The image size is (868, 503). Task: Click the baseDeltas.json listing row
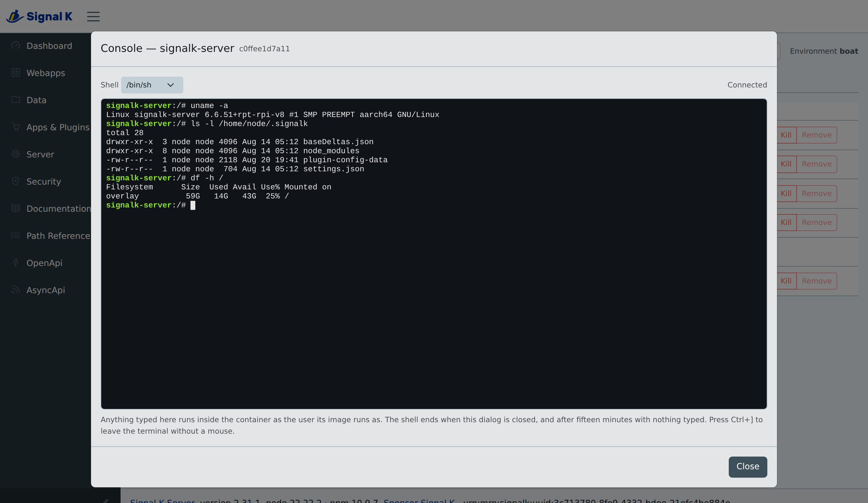(x=240, y=142)
